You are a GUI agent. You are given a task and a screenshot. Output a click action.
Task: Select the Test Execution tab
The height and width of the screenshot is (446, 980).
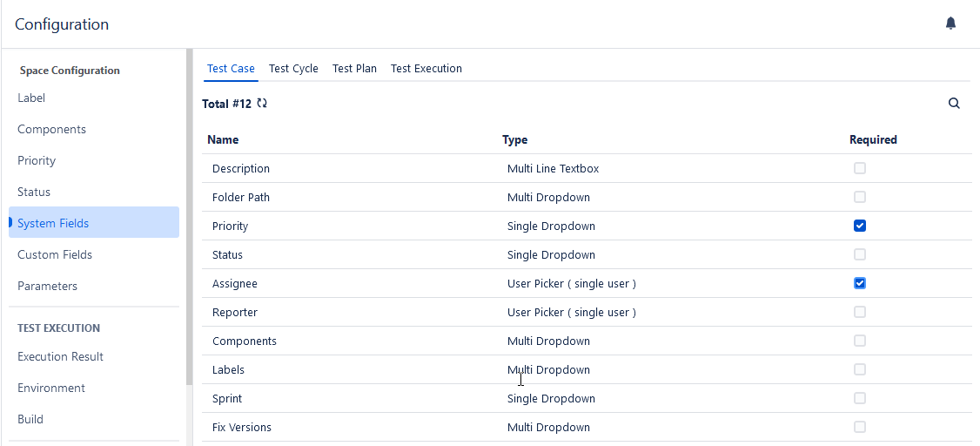tap(426, 69)
